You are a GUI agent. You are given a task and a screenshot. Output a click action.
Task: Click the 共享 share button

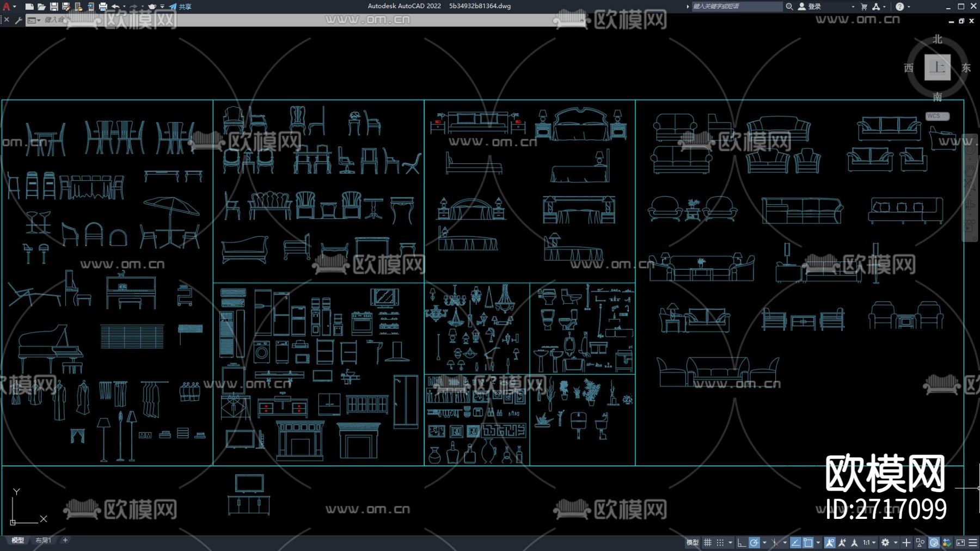pyautogui.click(x=180, y=7)
